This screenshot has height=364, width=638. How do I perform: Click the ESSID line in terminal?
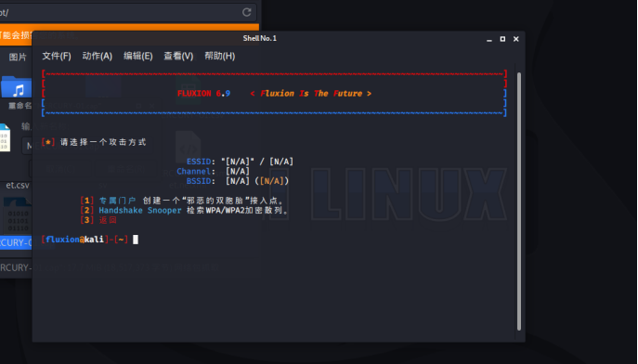tap(240, 162)
